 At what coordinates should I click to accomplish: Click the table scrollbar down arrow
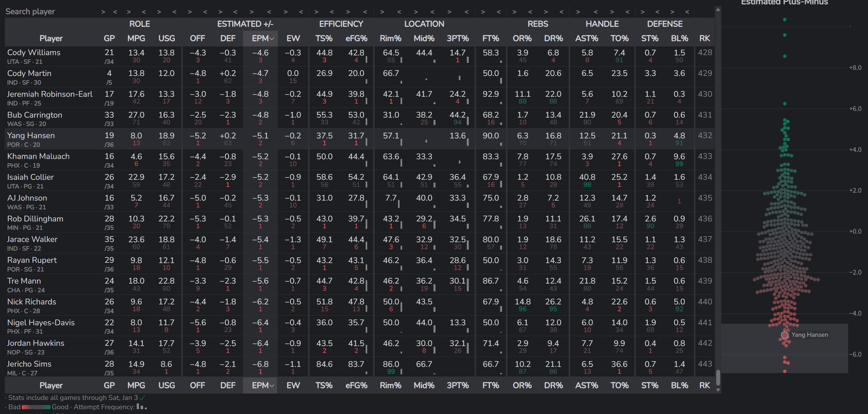pos(718,390)
